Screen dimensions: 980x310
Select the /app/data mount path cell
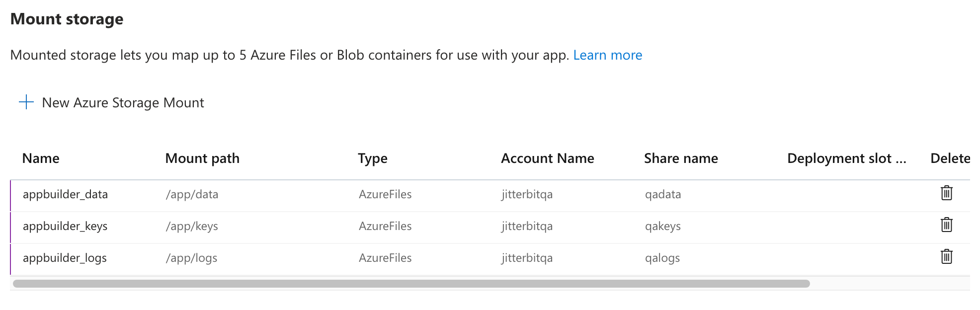pos(192,194)
